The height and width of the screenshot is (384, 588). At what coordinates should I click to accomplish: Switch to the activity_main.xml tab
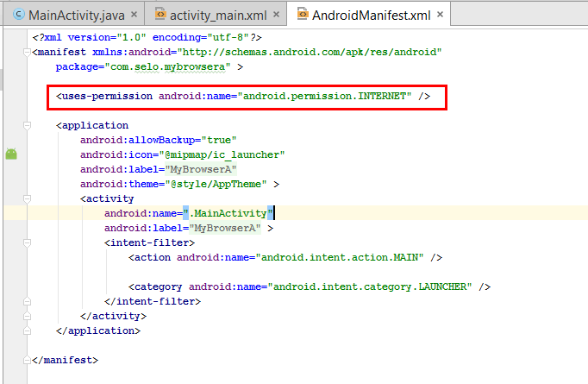click(x=218, y=15)
